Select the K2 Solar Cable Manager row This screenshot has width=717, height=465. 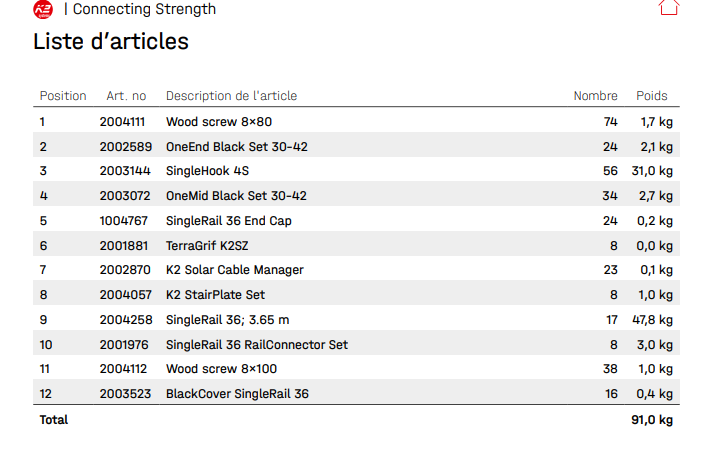(x=234, y=270)
